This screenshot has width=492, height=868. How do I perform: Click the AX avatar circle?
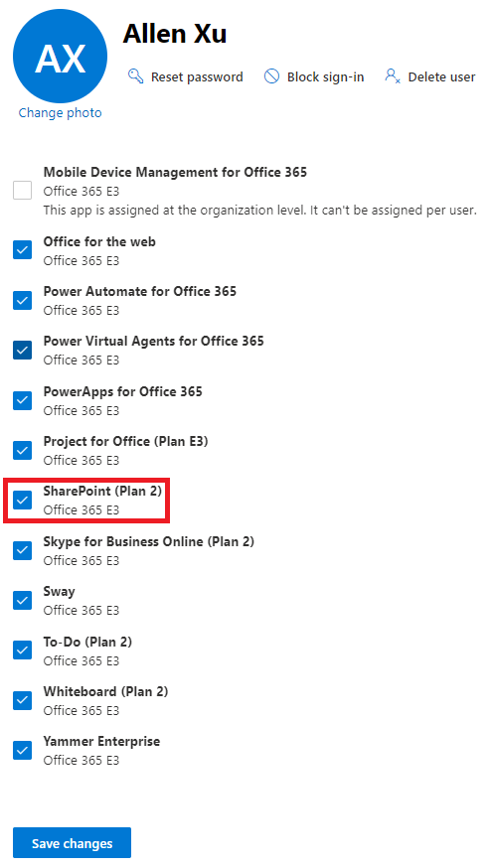[x=60, y=57]
